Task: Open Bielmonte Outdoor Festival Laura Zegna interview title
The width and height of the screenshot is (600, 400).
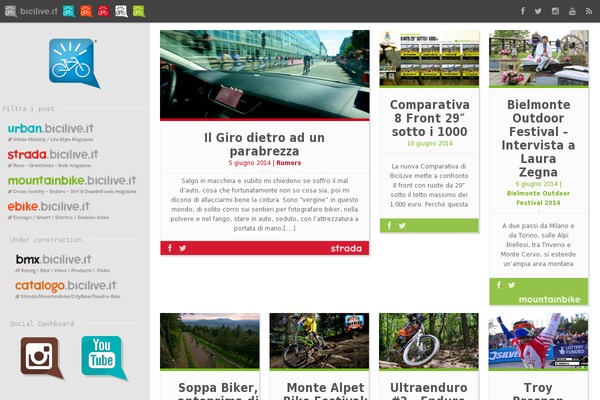Action: (x=538, y=138)
